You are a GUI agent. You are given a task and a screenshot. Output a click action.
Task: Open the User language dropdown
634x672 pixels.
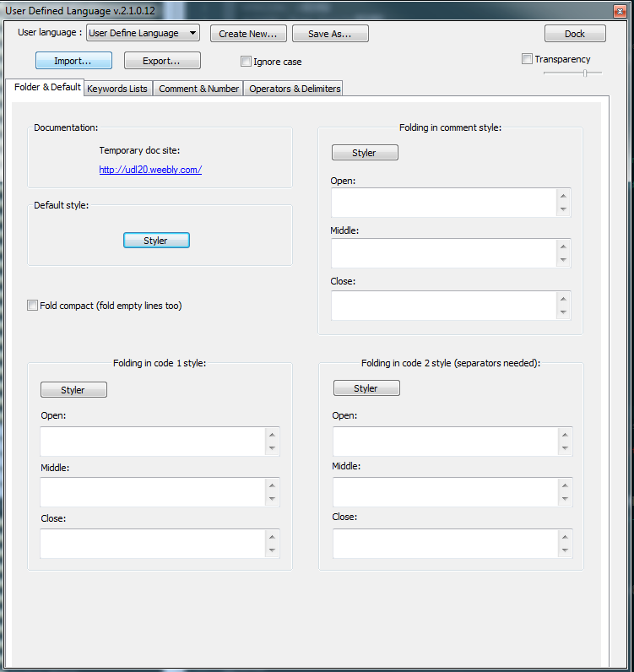[x=143, y=33]
